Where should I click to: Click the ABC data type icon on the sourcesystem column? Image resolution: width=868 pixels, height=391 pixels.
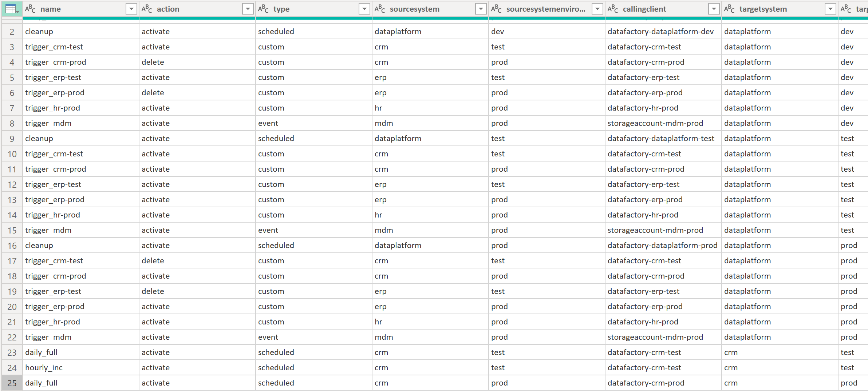tap(380, 9)
